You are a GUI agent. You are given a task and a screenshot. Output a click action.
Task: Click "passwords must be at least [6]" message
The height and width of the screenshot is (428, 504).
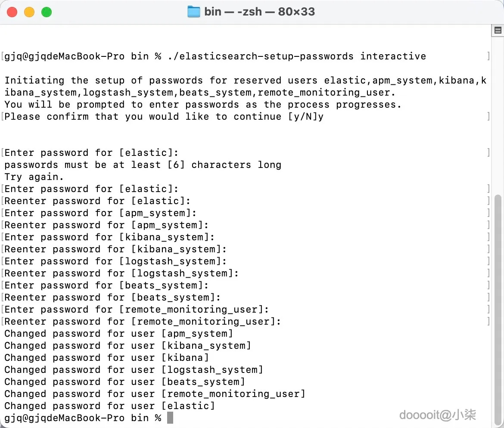tap(95, 165)
